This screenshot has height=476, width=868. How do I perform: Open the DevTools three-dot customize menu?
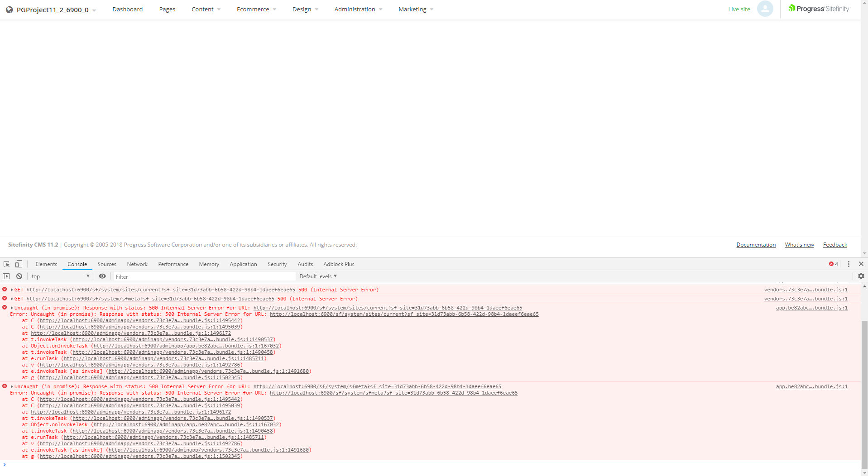coord(849,264)
